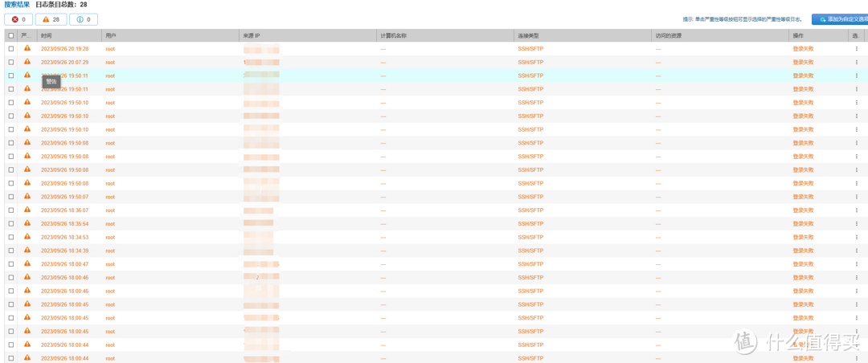The width and height of the screenshot is (868, 363).
Task: Sort by the 来源 IP column header
Action: point(308,35)
